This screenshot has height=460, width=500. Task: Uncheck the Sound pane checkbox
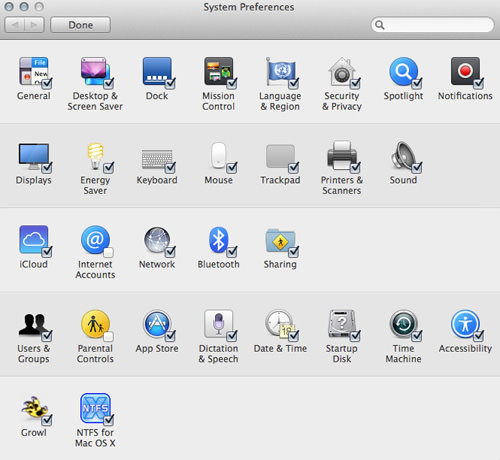[x=417, y=168]
